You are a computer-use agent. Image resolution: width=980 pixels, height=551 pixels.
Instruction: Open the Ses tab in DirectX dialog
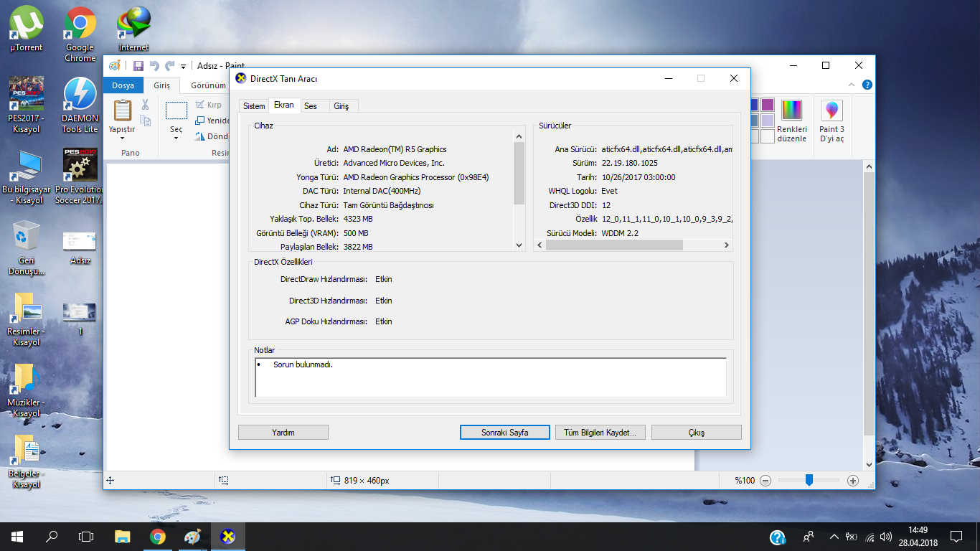click(311, 105)
